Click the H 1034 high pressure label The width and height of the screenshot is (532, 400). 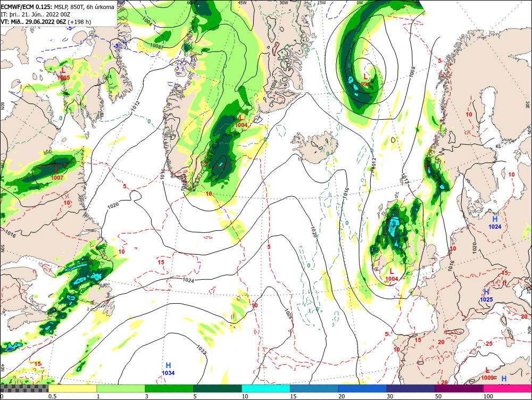tap(168, 369)
